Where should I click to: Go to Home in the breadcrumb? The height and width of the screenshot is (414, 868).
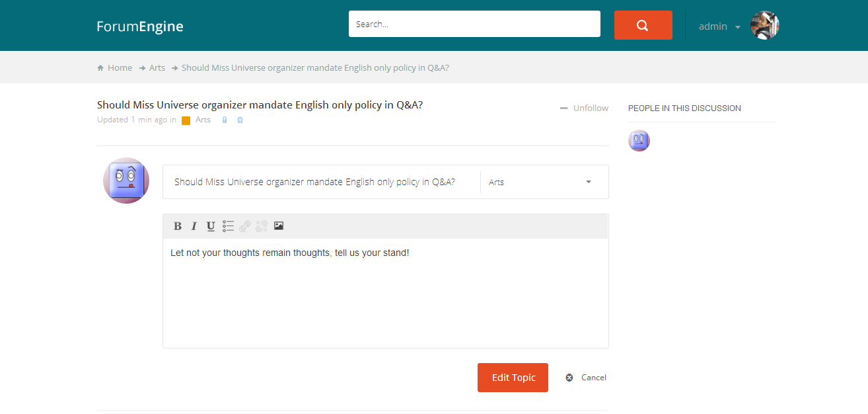(x=120, y=67)
